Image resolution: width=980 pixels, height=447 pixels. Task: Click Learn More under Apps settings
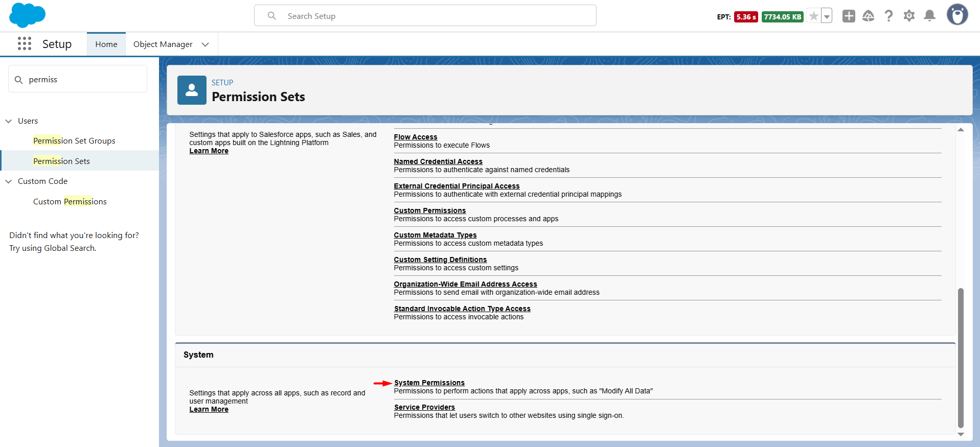coord(209,151)
